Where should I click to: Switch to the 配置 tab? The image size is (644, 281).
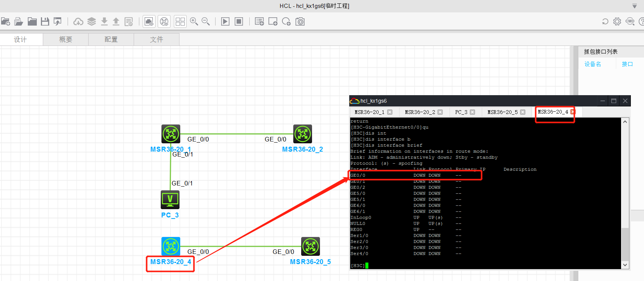pyautogui.click(x=111, y=39)
